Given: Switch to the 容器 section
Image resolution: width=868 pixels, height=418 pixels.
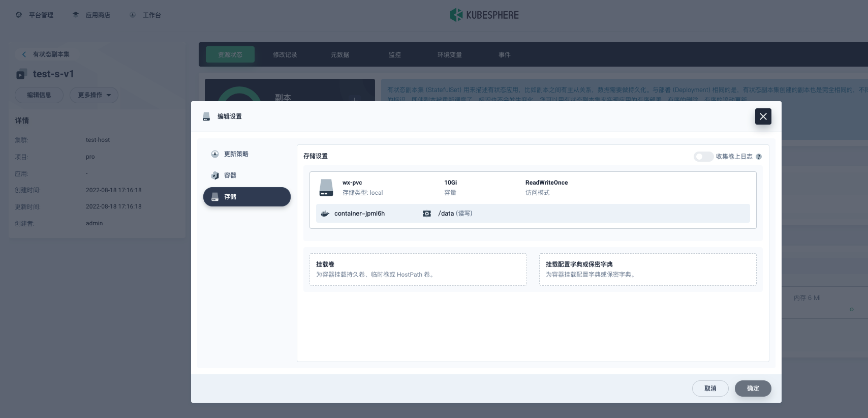Looking at the screenshot, I should (x=247, y=175).
